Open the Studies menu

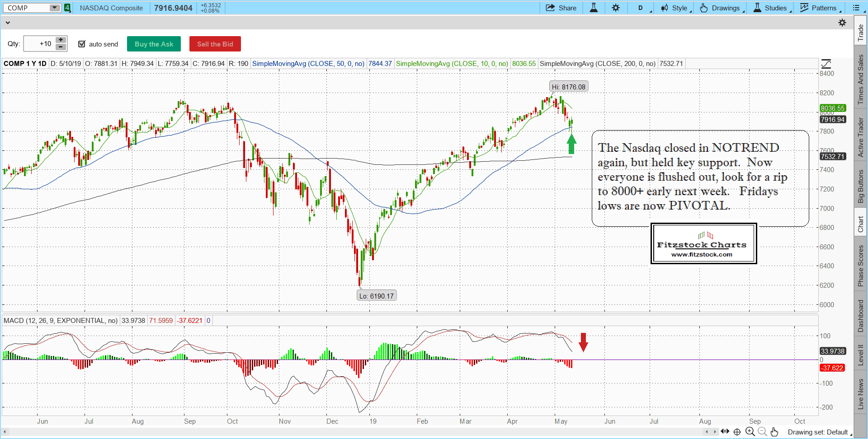tap(771, 8)
